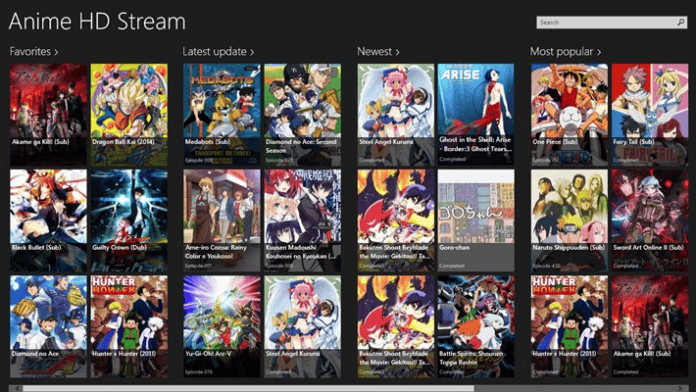Open Battle Spirits: Shounen Toppa Bashin tile

click(x=476, y=326)
